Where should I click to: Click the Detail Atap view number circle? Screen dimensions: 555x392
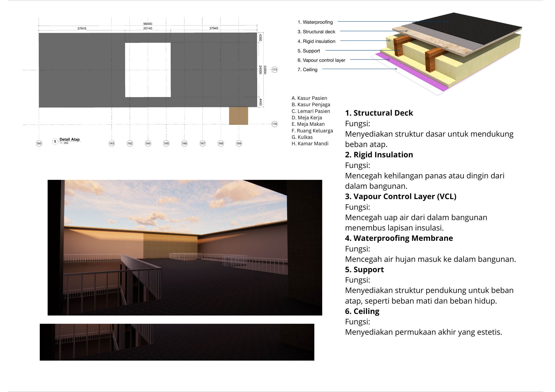point(55,142)
